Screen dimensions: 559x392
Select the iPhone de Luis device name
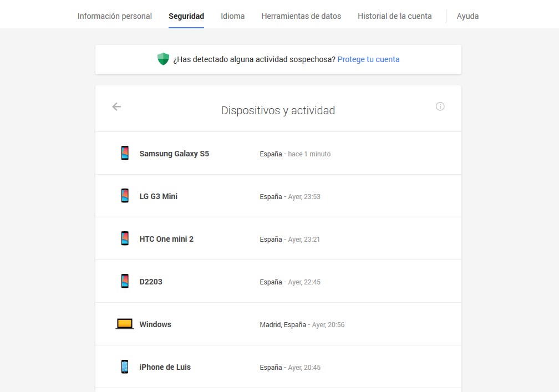point(165,367)
